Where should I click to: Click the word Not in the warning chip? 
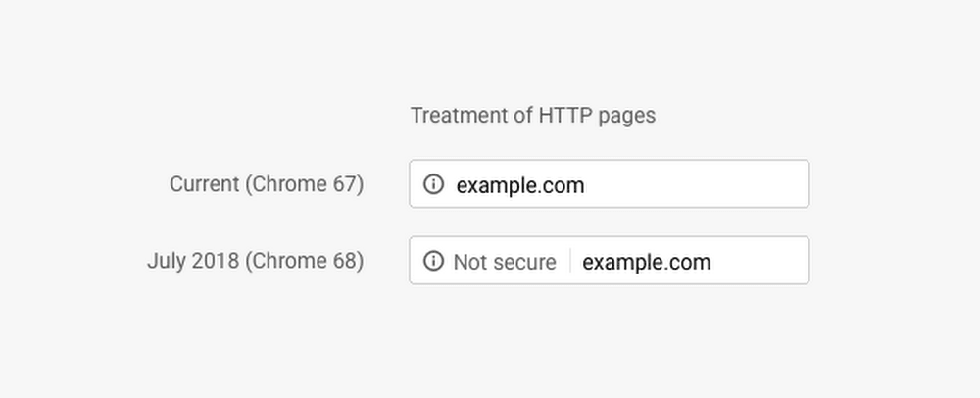469,262
